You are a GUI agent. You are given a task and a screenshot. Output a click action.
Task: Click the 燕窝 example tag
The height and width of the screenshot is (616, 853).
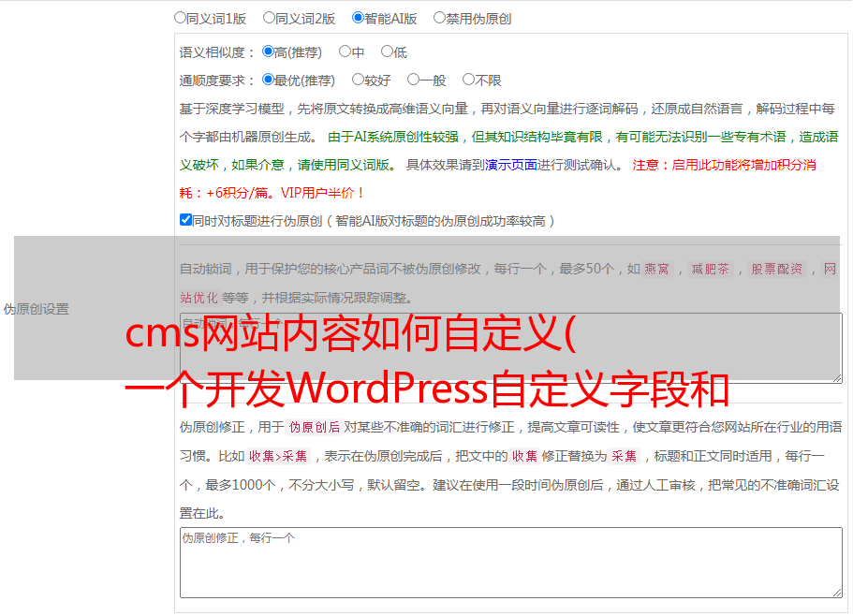(x=656, y=269)
